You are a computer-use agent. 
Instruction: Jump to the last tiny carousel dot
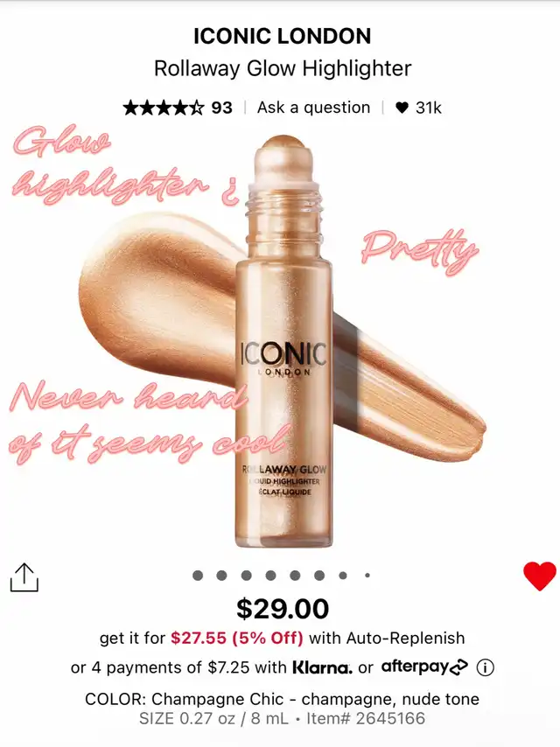(x=367, y=576)
